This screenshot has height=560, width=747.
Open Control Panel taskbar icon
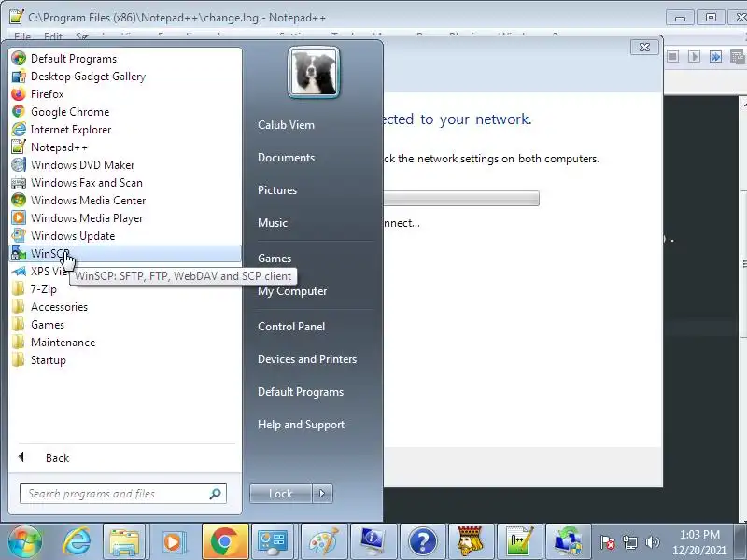[273, 541]
